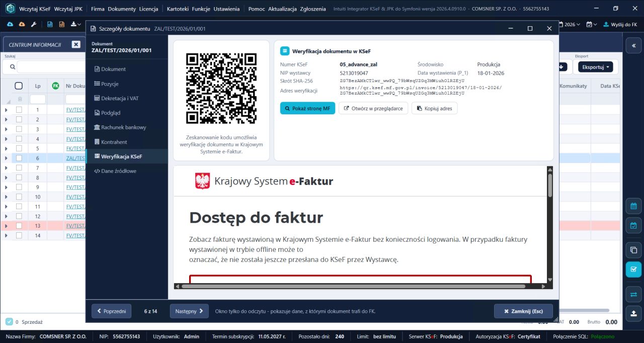Check the checkbox in row 1
The width and height of the screenshot is (644, 343).
coord(19,110)
